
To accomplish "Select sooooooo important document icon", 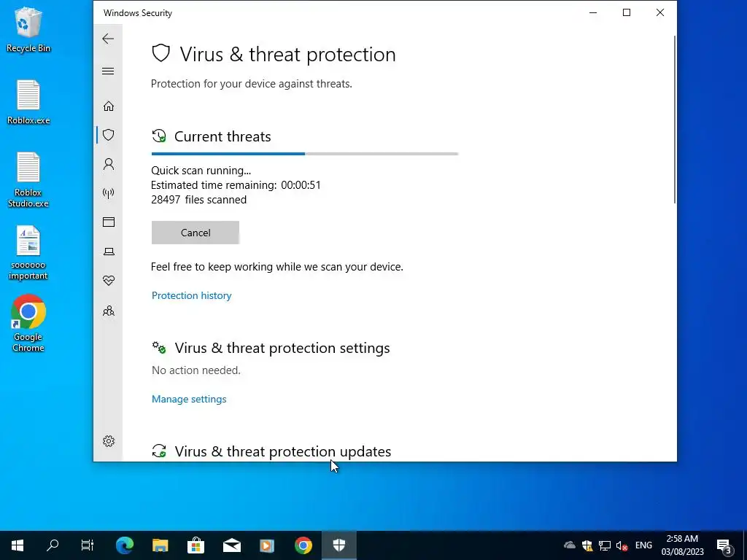I will pos(28,252).
